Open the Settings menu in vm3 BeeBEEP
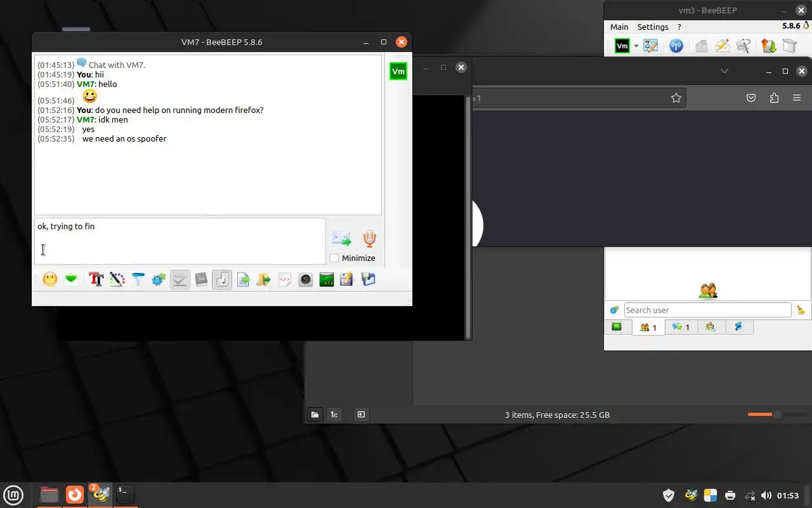The image size is (812, 508). (653, 27)
